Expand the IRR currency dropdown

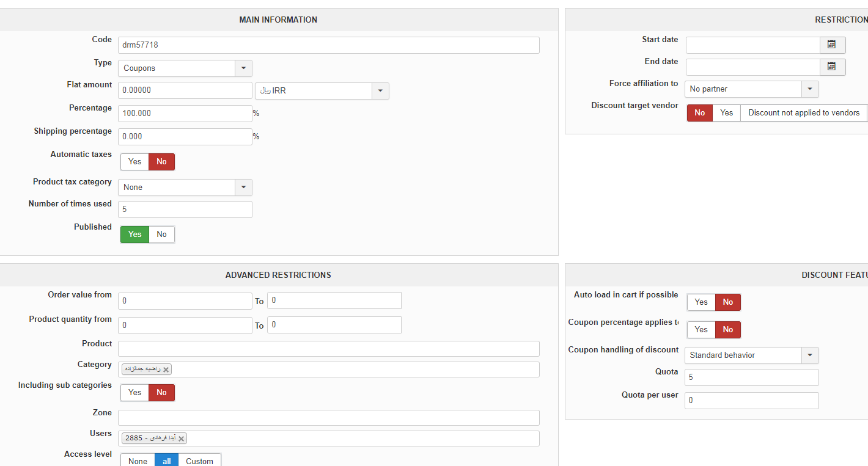point(380,91)
